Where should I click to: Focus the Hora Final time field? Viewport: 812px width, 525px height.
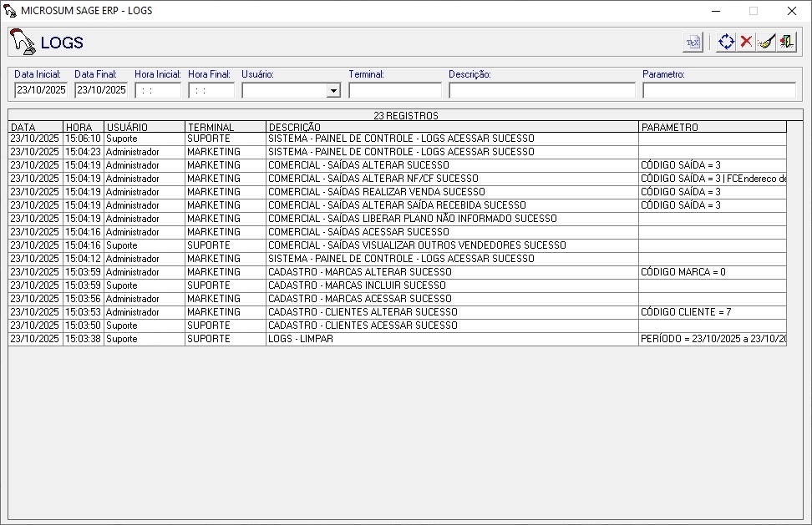click(211, 90)
